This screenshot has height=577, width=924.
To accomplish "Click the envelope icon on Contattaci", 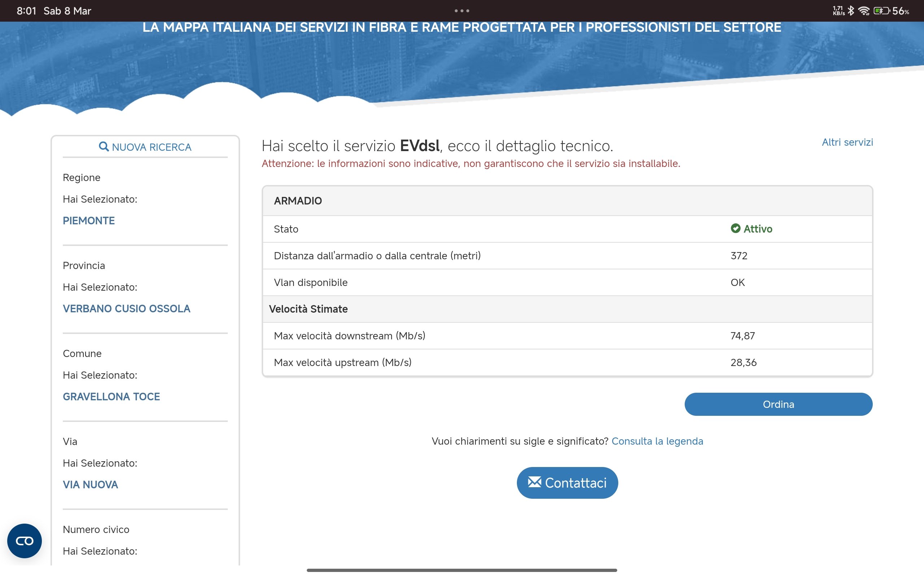I will [534, 483].
